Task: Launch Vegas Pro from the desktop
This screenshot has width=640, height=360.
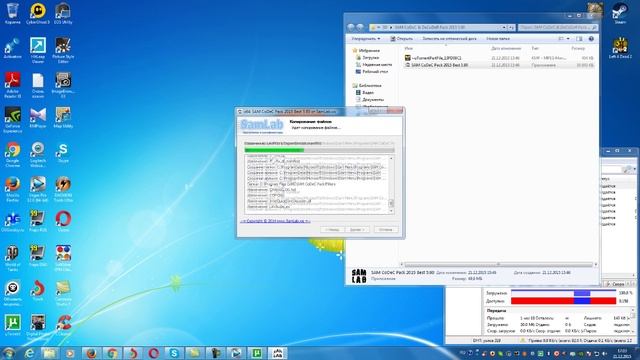Action: point(38,189)
